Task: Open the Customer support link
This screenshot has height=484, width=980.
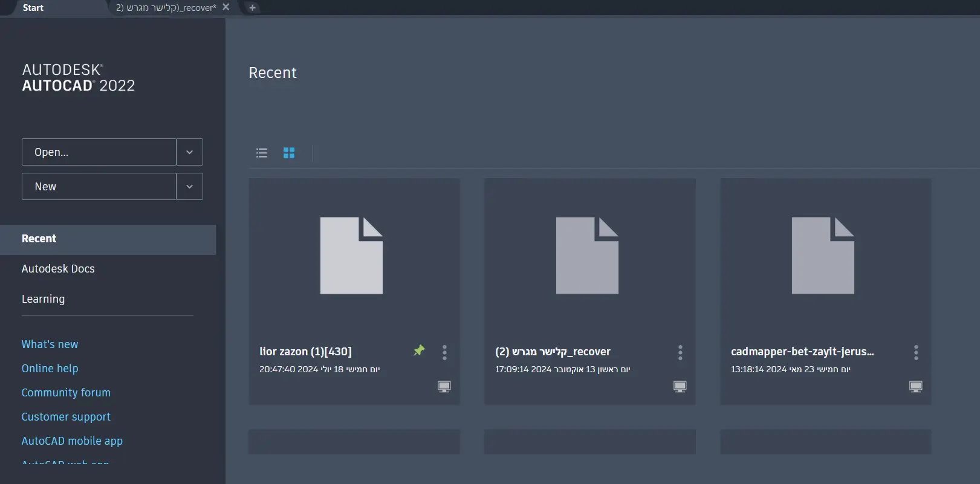Action: [66, 416]
